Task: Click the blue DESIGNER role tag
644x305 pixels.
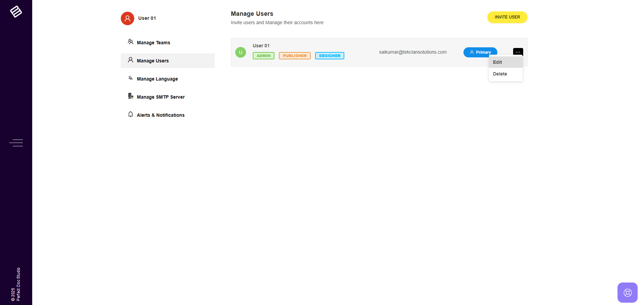Action: coord(330,56)
